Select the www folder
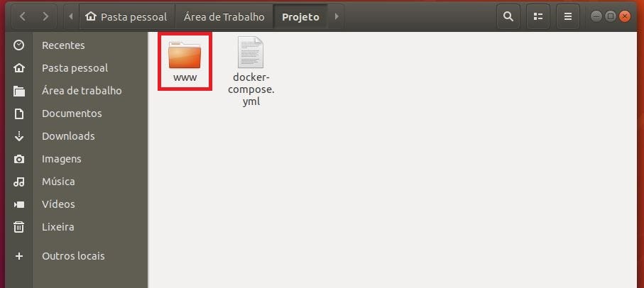Screen dimensions: 644x288 point(185,62)
